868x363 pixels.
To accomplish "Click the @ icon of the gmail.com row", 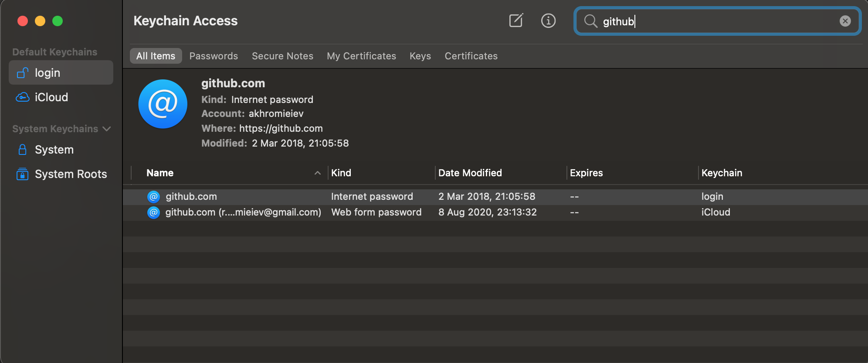I will point(153,212).
